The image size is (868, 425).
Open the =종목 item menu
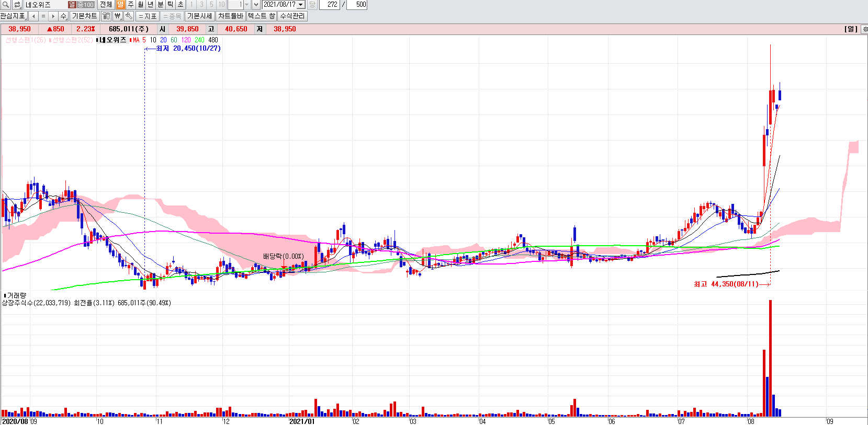(172, 16)
